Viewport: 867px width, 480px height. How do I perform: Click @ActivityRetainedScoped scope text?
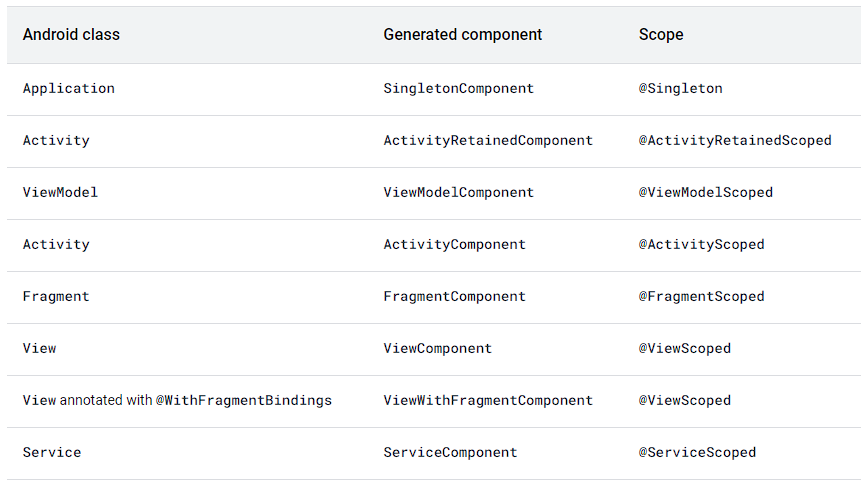coord(735,140)
